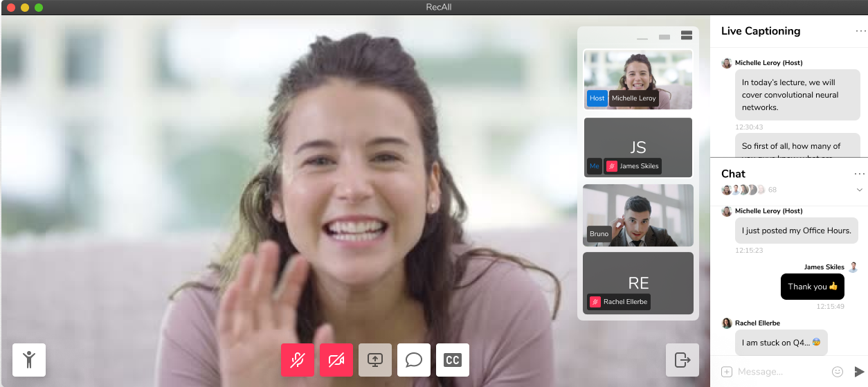
Task: Click the participant avatars group in Chat
Action: click(x=743, y=190)
